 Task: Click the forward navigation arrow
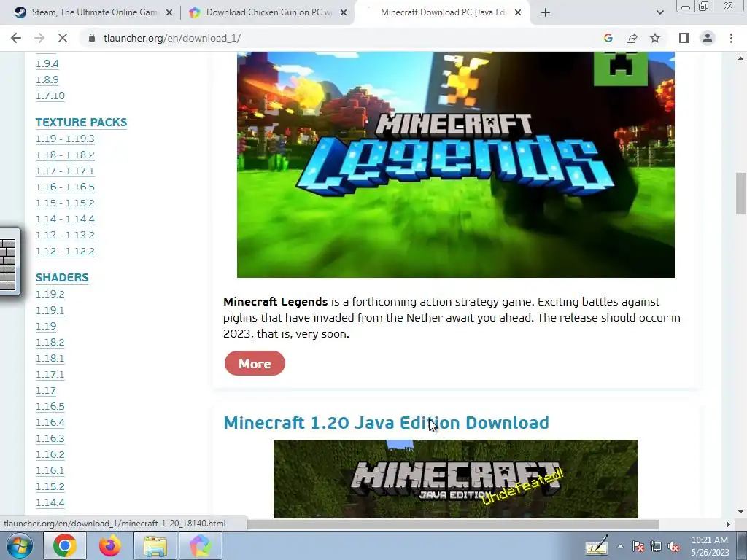39,38
